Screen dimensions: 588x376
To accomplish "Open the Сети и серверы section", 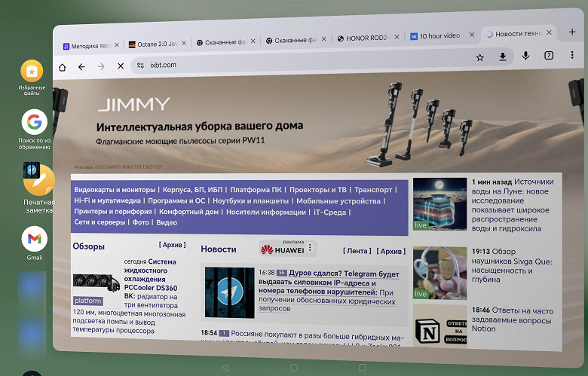I will coord(100,222).
